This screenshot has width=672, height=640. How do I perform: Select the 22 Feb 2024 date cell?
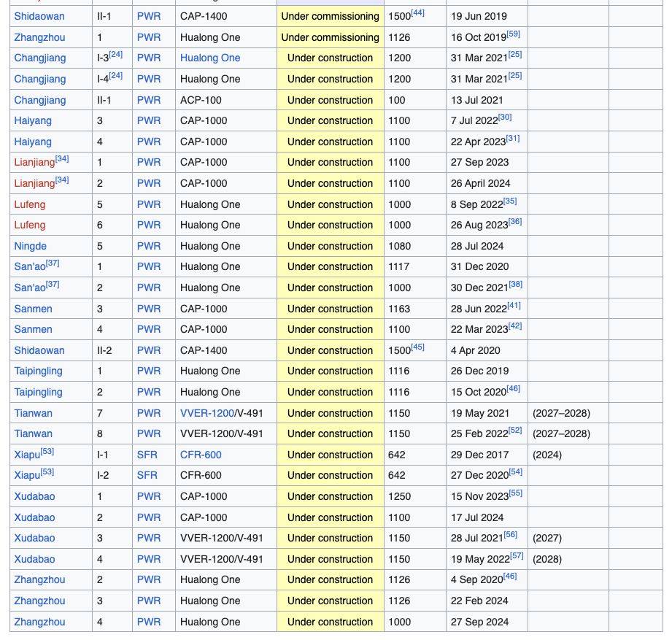coord(487,601)
